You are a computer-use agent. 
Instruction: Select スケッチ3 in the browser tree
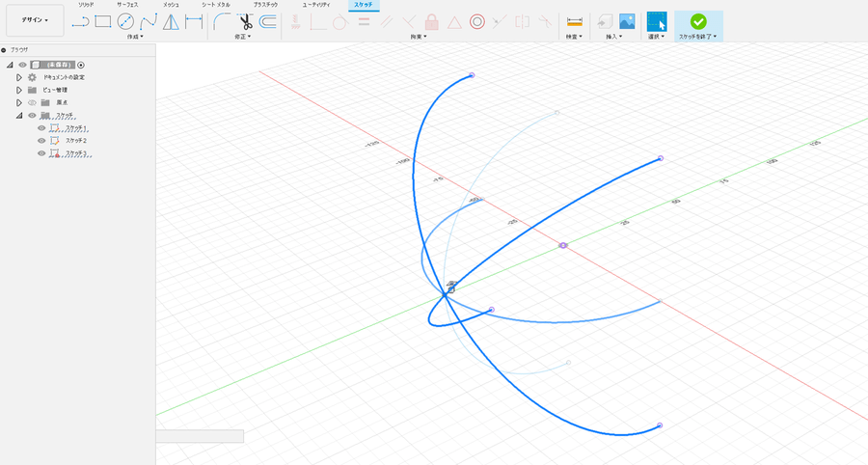point(76,153)
